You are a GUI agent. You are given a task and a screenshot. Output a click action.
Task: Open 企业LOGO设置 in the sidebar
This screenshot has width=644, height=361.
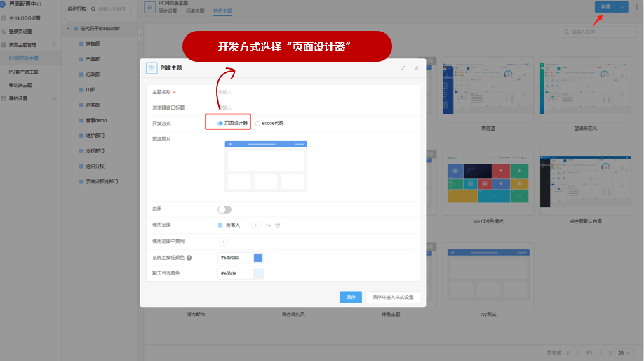(25, 18)
